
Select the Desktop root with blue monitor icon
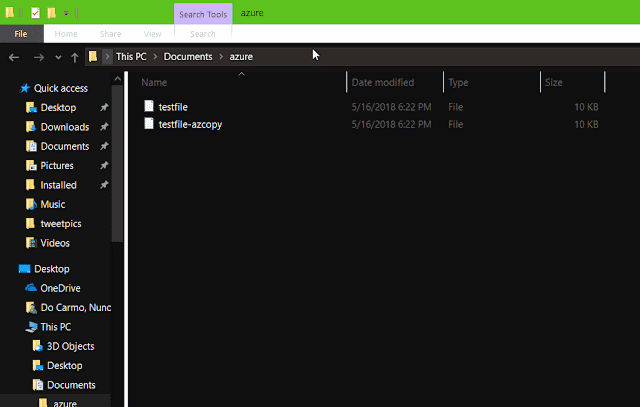[52, 269]
